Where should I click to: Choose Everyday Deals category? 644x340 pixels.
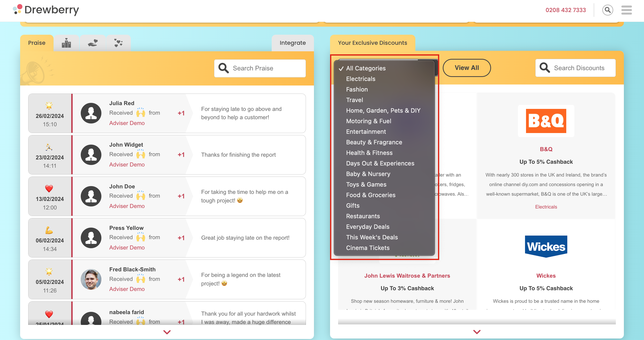tap(384, 227)
